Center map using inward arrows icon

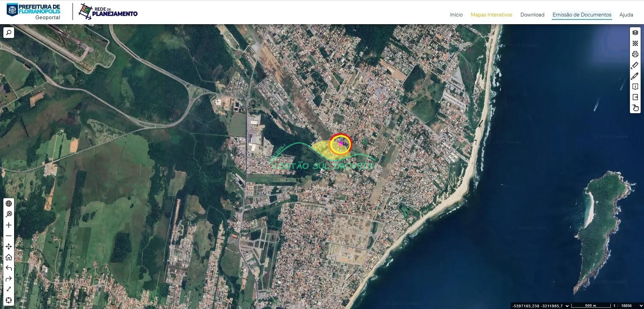point(9,247)
